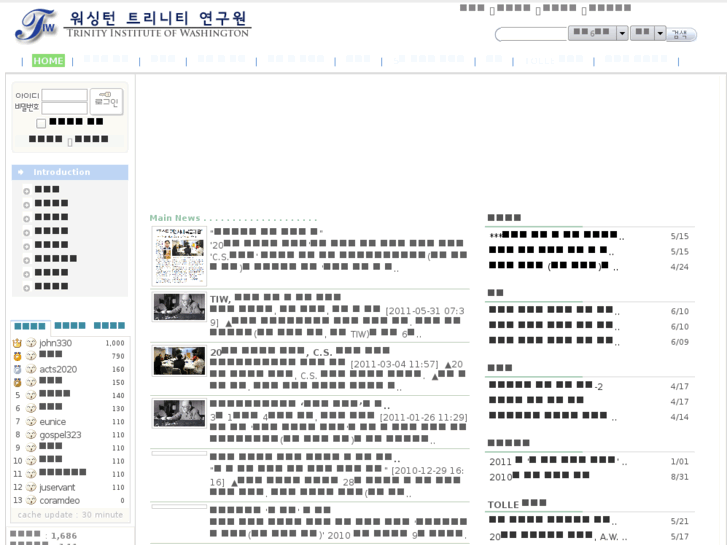Click the 1,686 visitor count value

pyautogui.click(x=64, y=536)
